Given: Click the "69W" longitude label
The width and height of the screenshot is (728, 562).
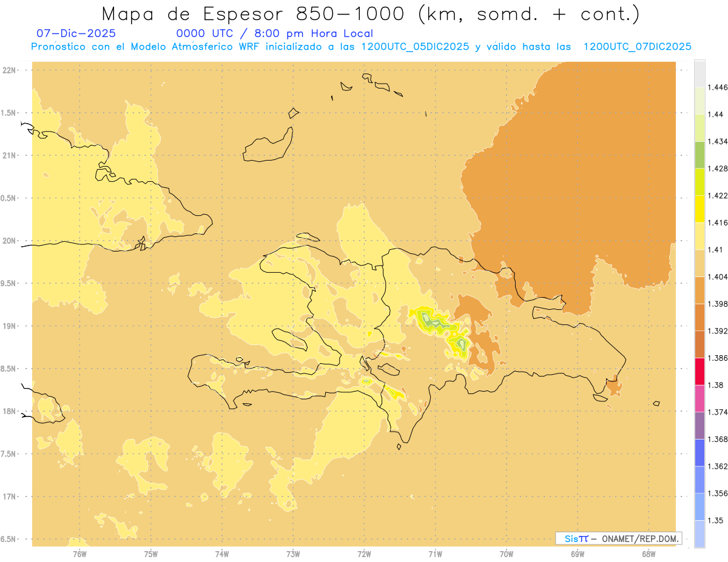Looking at the screenshot, I should click(578, 554).
